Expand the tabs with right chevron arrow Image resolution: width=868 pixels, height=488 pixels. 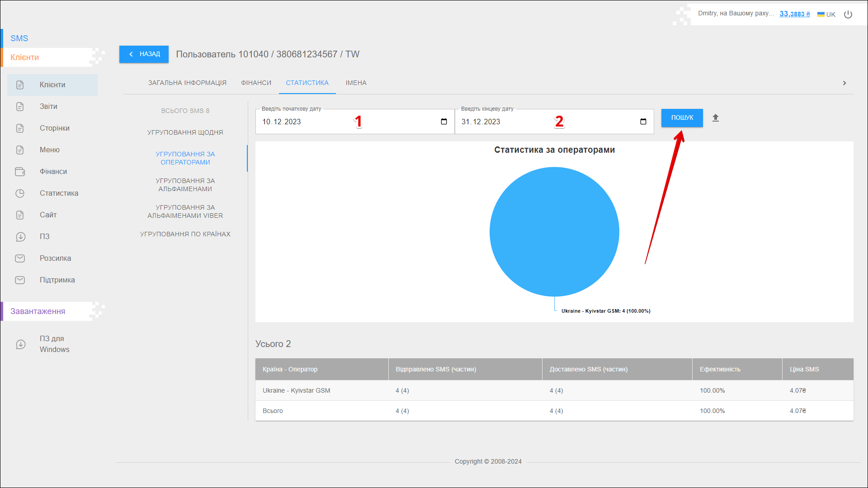coord(844,83)
